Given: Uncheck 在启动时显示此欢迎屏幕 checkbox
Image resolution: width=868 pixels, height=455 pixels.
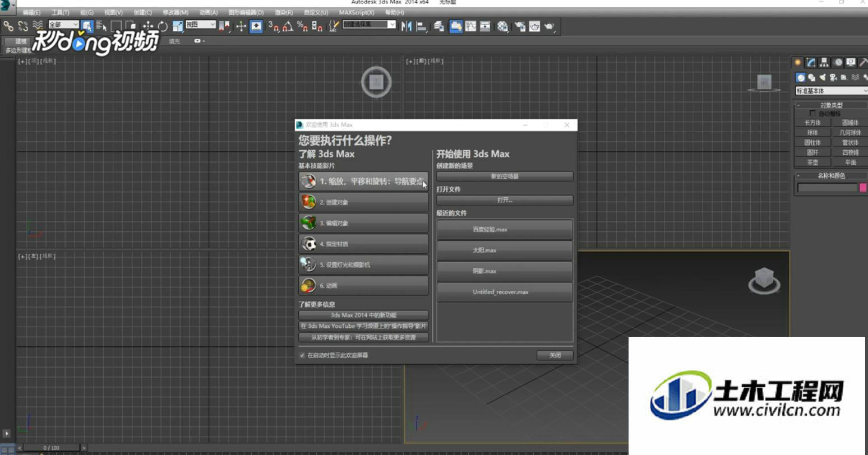Looking at the screenshot, I should 302,355.
